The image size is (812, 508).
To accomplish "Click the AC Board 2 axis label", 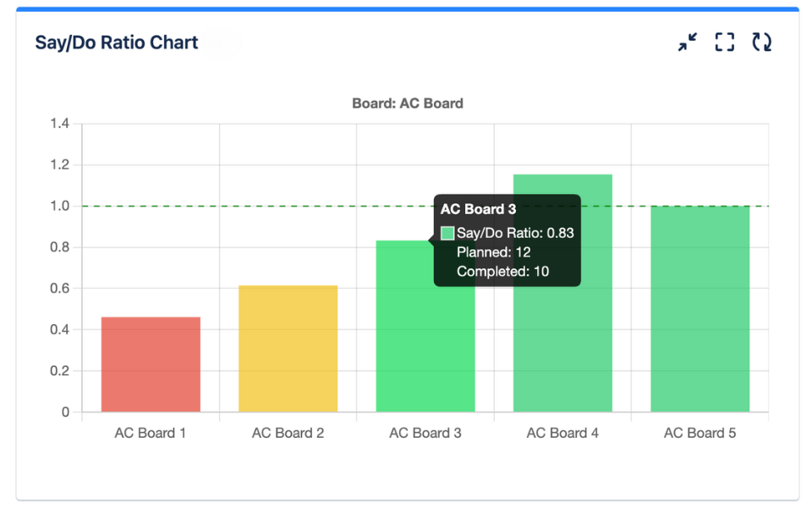I will coord(288,433).
